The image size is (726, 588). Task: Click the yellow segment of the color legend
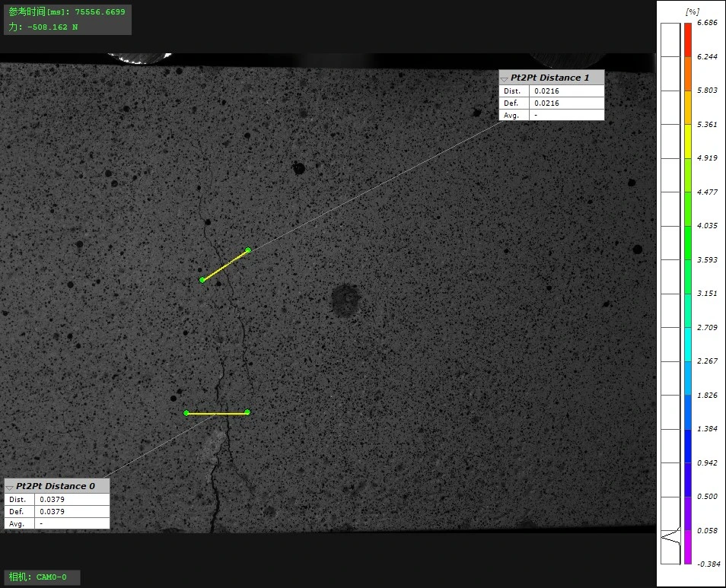(687, 141)
